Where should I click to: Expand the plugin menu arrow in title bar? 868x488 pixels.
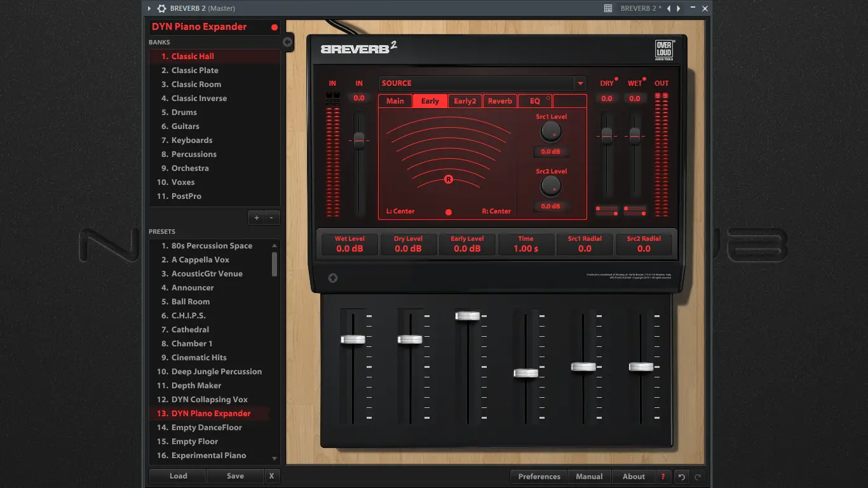[149, 8]
